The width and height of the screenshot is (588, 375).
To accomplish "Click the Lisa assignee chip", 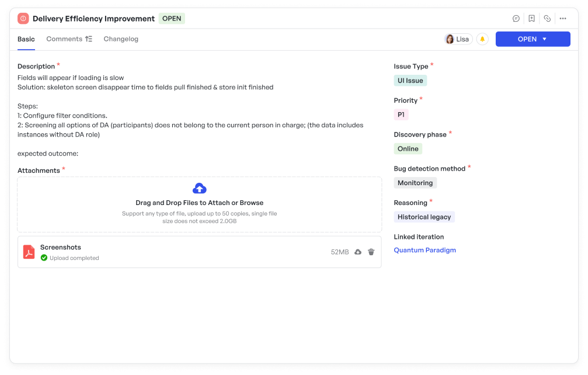I will (x=458, y=39).
